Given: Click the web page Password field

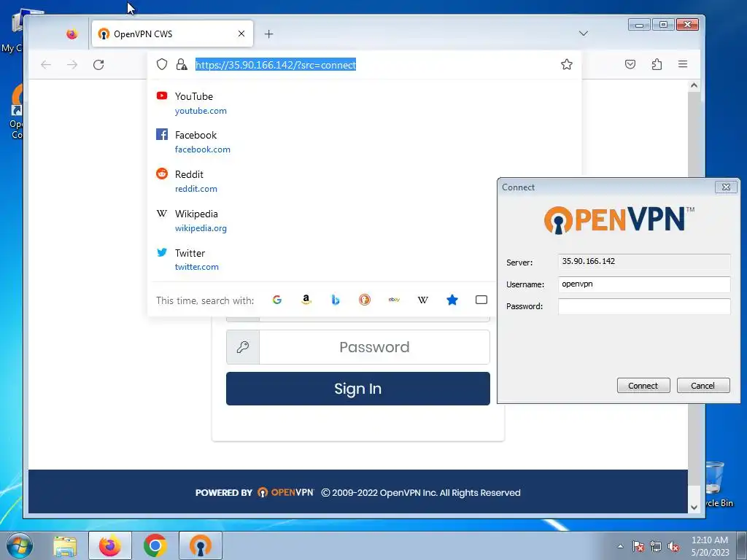Looking at the screenshot, I should click(374, 347).
